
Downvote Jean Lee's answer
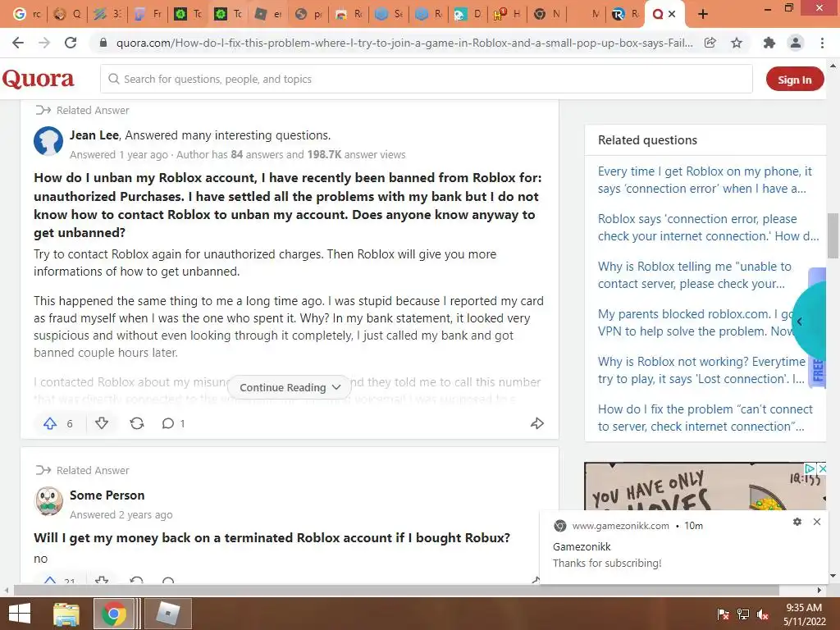pos(102,424)
